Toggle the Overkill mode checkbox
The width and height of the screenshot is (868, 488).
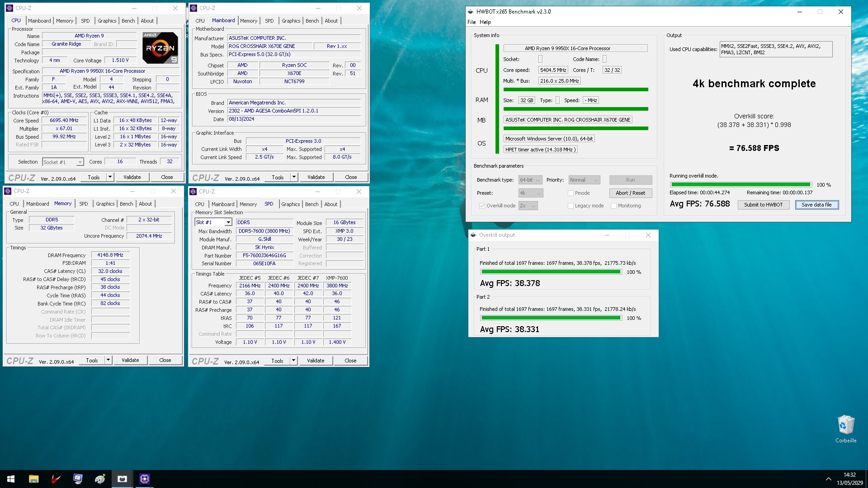point(482,206)
